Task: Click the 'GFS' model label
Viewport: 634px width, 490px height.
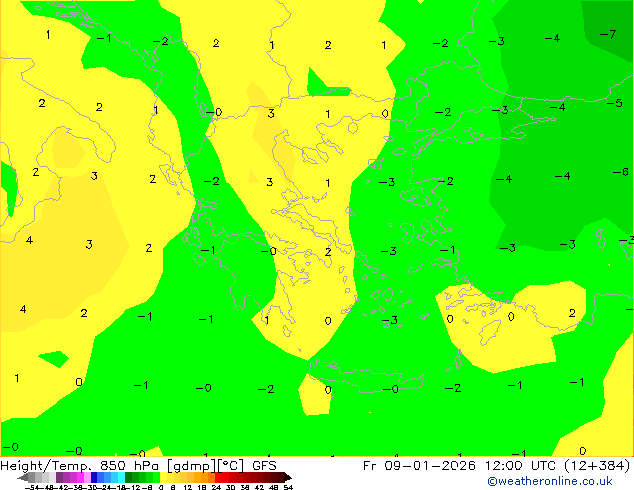Action: 264,466
